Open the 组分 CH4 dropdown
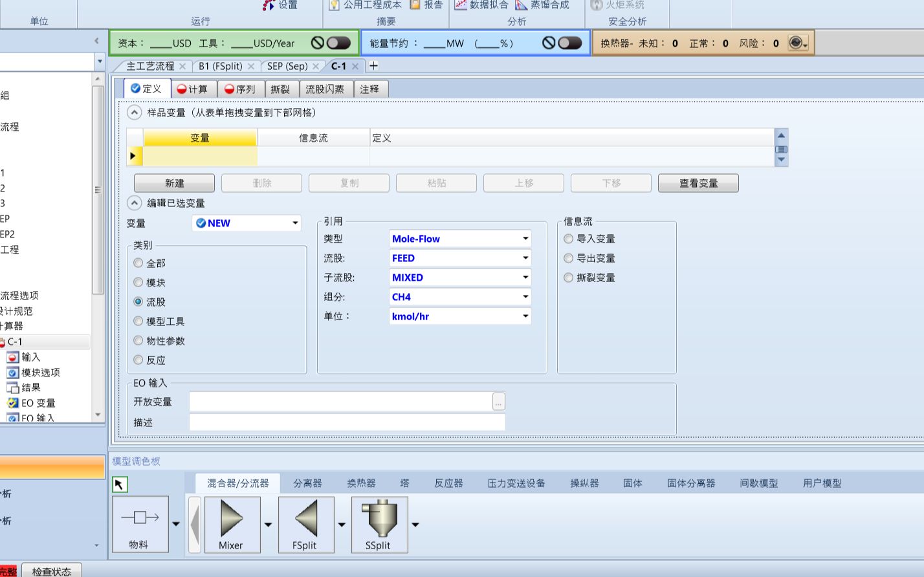Viewport: 924px width, 577px height. (525, 297)
